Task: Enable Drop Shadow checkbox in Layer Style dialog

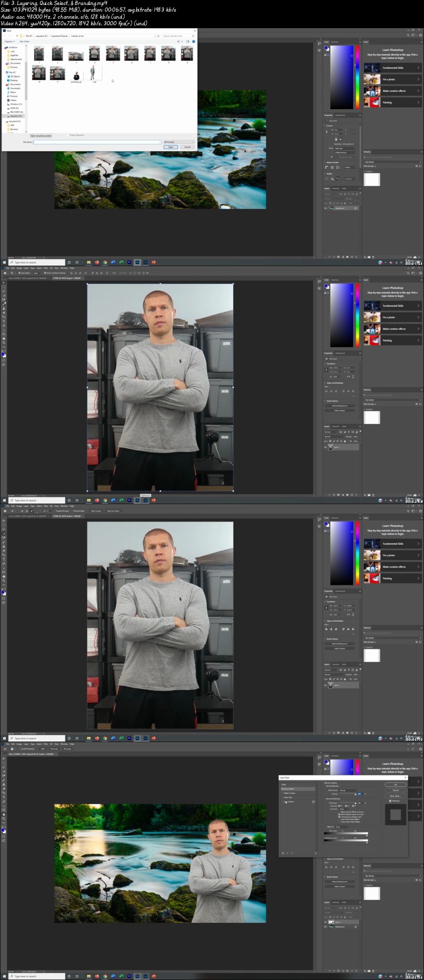Action: click(282, 802)
